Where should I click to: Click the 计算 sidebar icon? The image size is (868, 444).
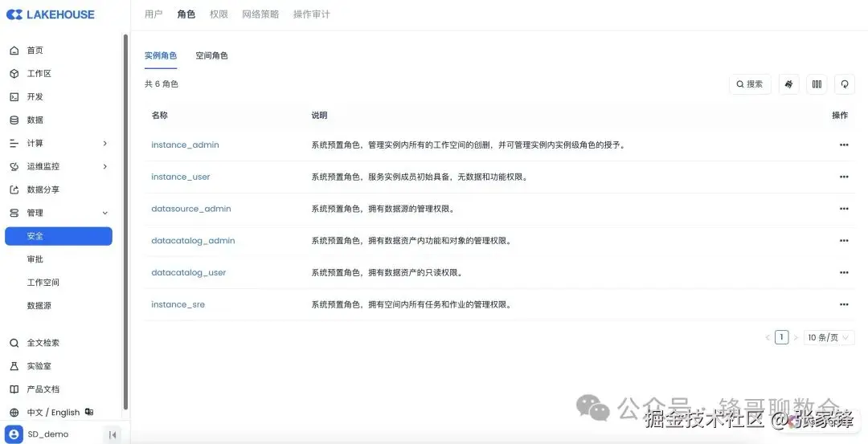click(14, 143)
